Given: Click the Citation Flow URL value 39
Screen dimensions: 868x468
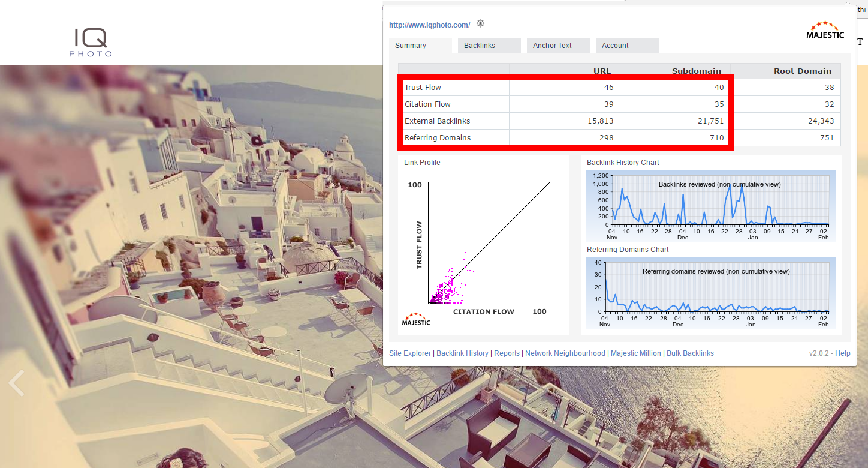Looking at the screenshot, I should (x=608, y=104).
